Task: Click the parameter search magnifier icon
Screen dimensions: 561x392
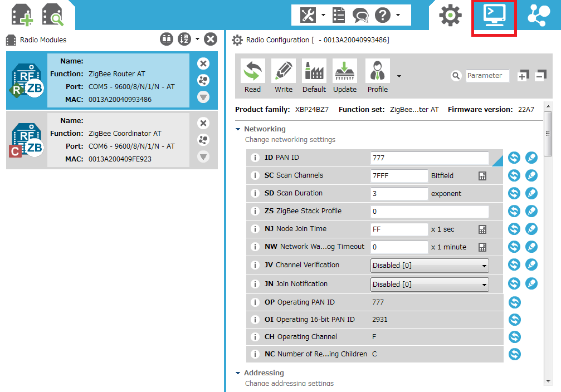Action: [456, 76]
